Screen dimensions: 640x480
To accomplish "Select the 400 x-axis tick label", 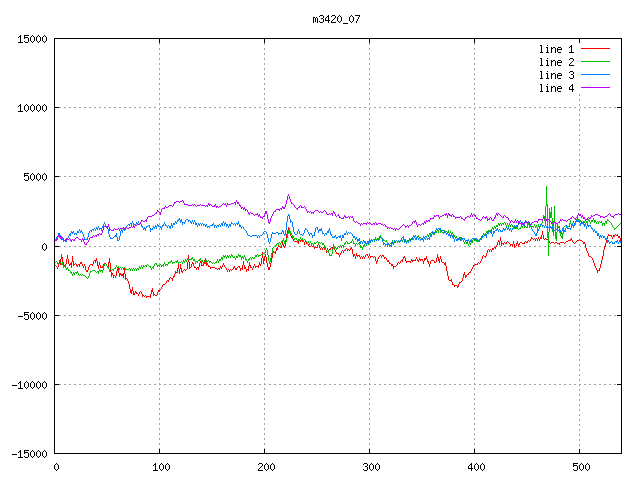I will pyautogui.click(x=475, y=467).
